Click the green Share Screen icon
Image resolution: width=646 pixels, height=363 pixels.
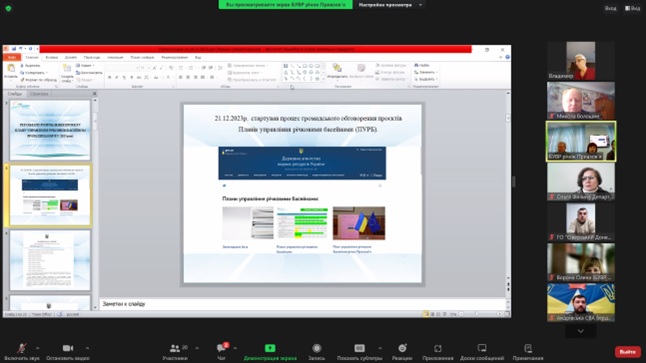point(270,349)
